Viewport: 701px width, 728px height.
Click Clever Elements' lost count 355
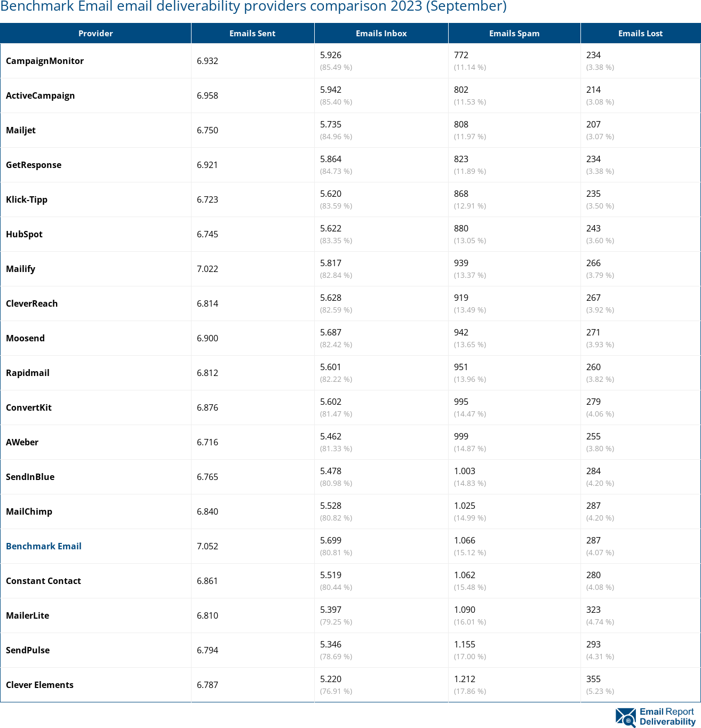pyautogui.click(x=593, y=679)
